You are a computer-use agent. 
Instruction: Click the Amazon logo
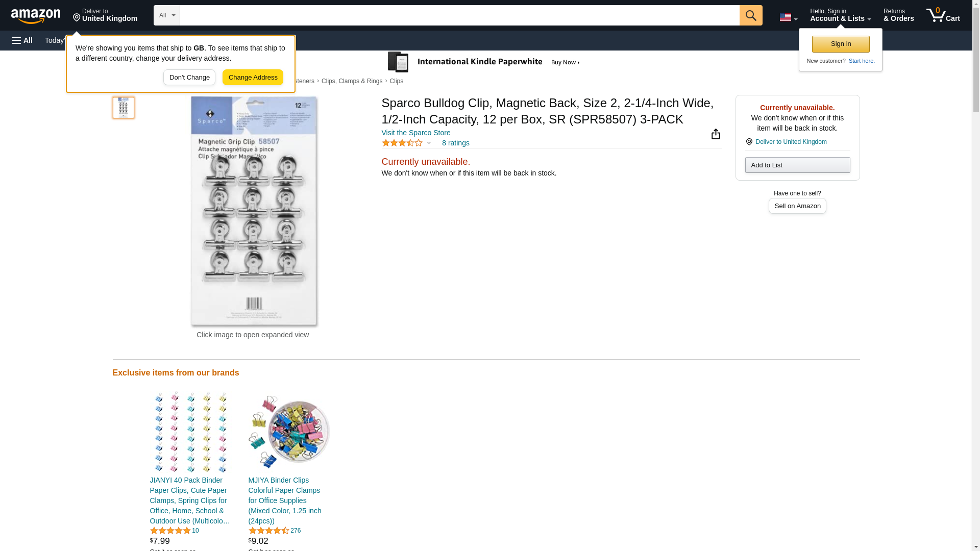click(36, 16)
